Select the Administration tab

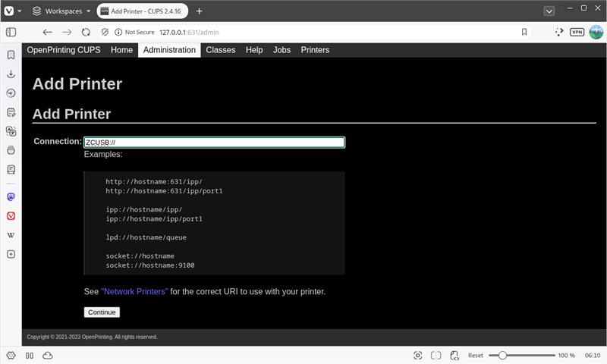[x=169, y=50]
